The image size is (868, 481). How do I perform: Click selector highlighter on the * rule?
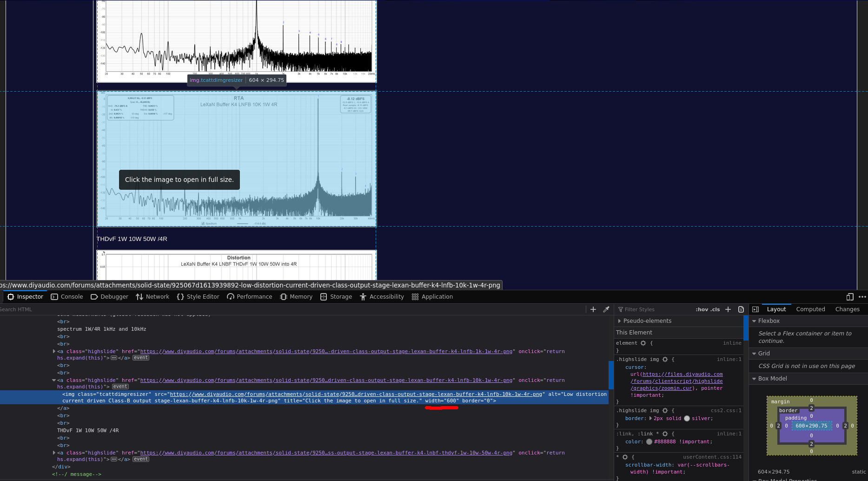pyautogui.click(x=625, y=457)
